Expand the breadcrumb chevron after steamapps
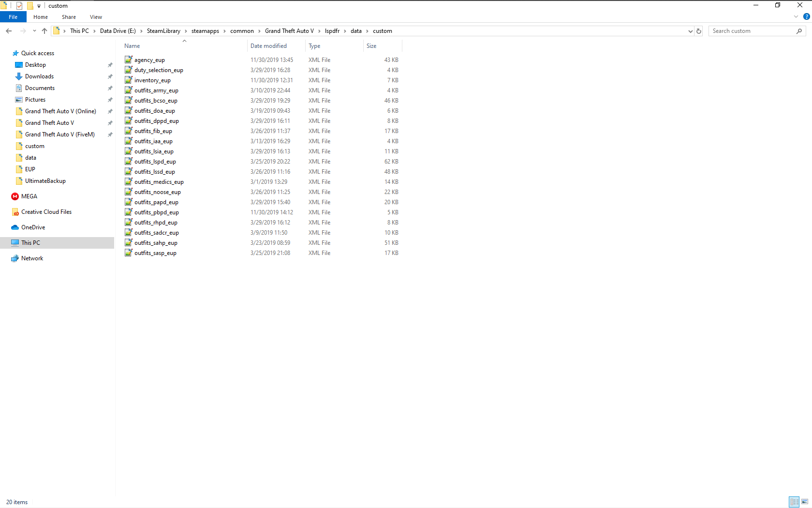Image resolution: width=812 pixels, height=508 pixels. pyautogui.click(x=224, y=31)
